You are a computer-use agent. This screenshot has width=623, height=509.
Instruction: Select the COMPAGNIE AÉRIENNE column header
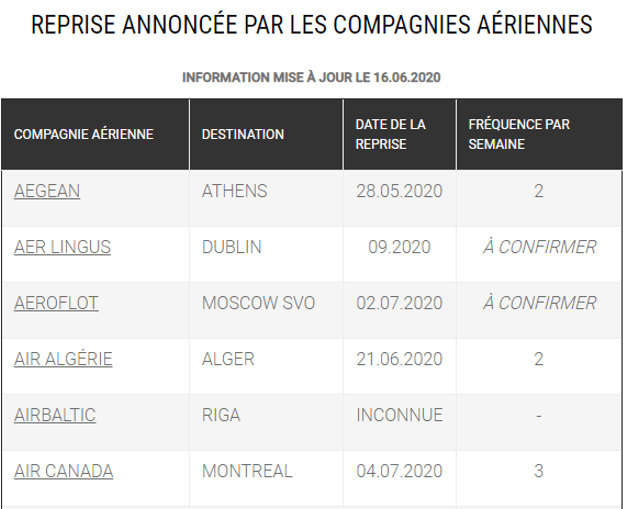click(x=95, y=134)
